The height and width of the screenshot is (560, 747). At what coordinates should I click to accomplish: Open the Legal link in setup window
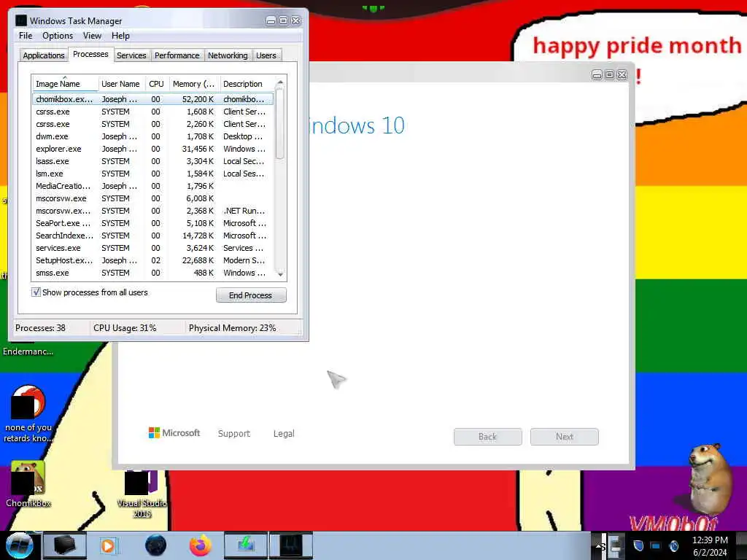point(284,433)
